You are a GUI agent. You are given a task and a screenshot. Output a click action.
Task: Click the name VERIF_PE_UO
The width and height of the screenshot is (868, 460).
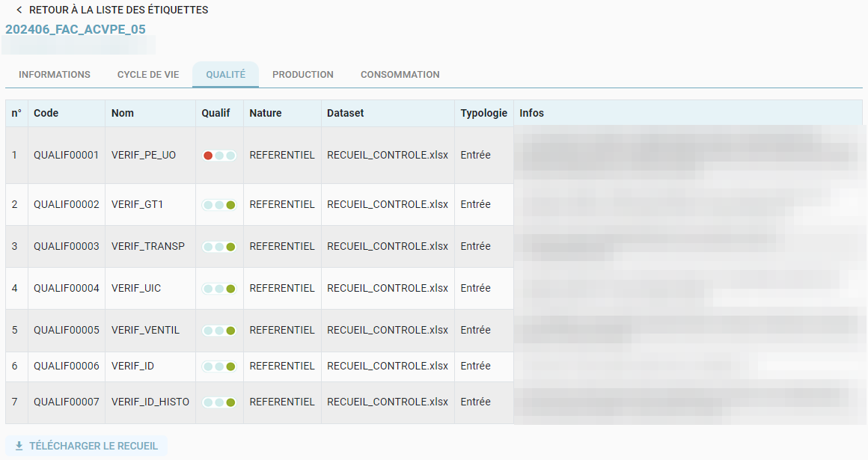(x=144, y=155)
